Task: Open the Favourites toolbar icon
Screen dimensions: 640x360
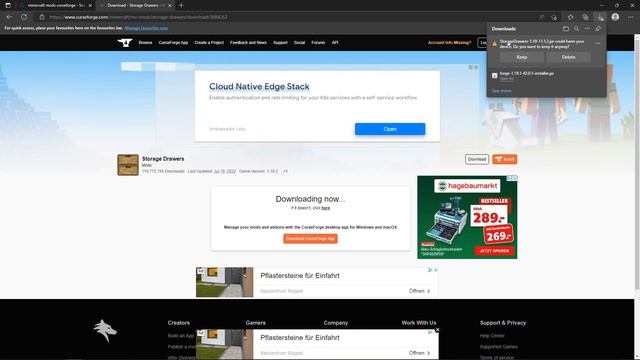Action: tap(571, 17)
